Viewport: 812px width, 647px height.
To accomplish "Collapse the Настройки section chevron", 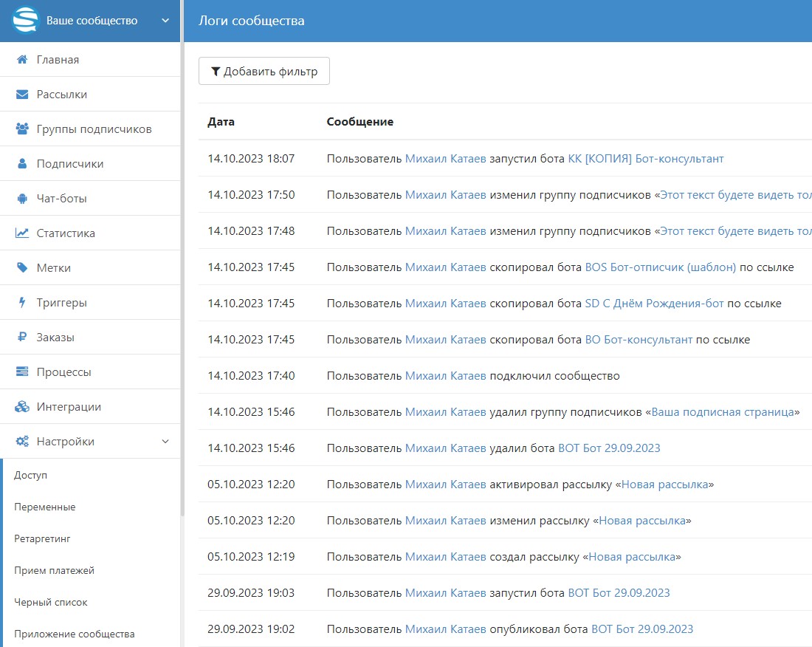I will click(x=165, y=442).
